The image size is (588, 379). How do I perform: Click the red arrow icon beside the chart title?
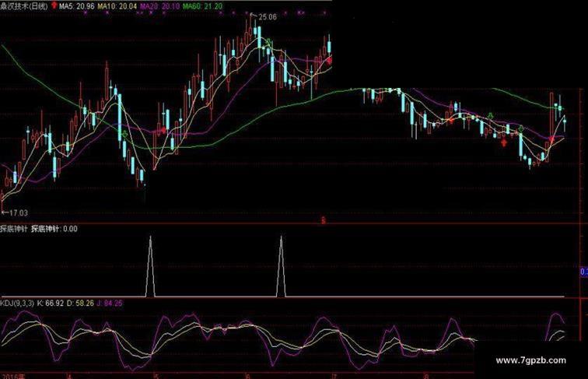point(54,5)
